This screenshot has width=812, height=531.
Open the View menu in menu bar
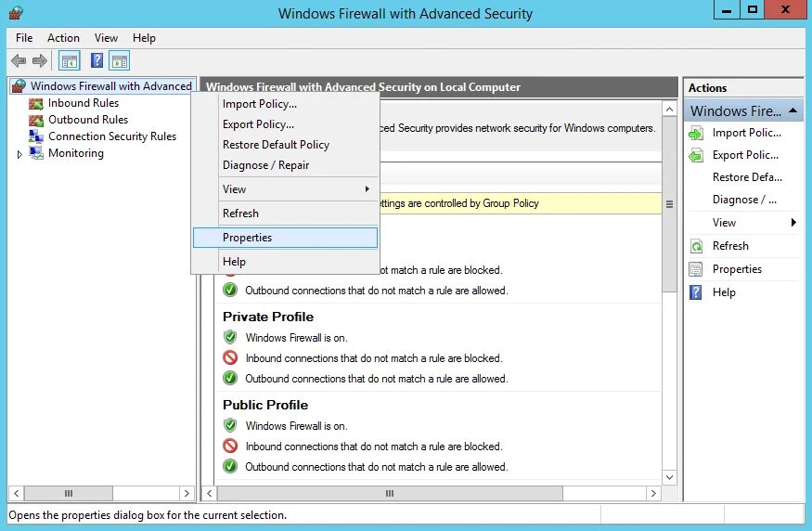click(106, 38)
